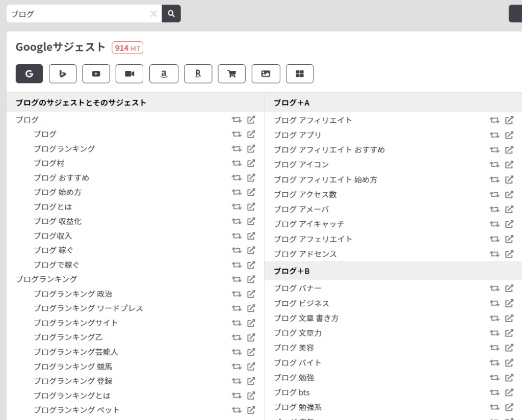522x420 pixels.
Task: Switch to Rakuten suggest source
Action: click(198, 73)
